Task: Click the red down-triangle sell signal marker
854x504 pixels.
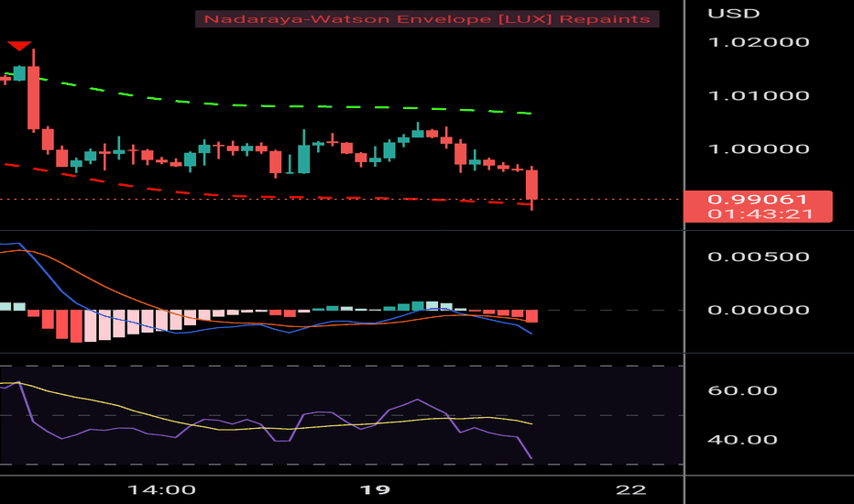Action: (x=19, y=46)
